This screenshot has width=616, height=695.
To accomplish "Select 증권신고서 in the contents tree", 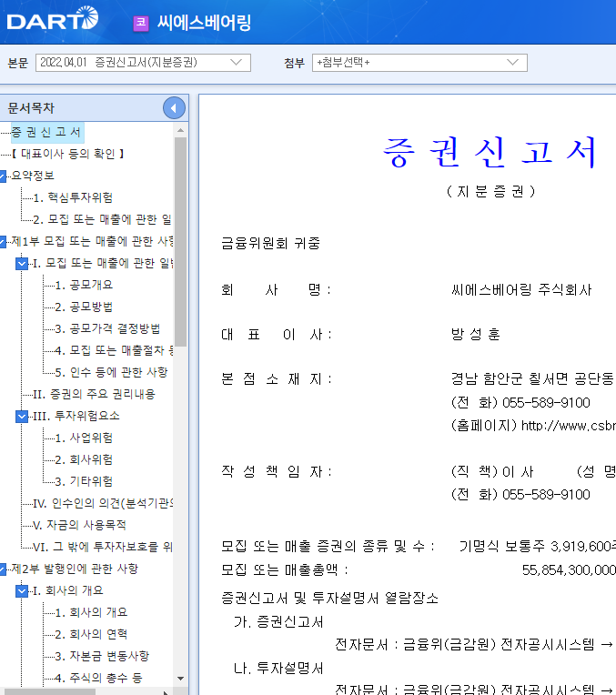I will (x=46, y=132).
